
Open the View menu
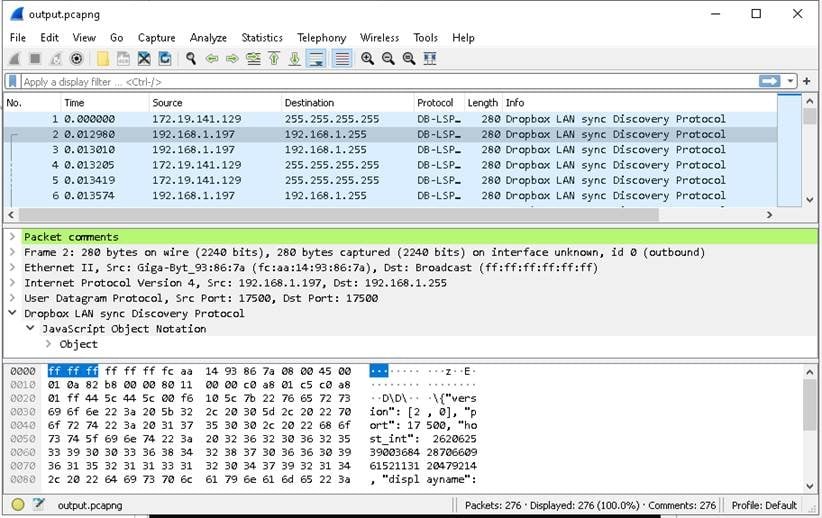point(84,38)
